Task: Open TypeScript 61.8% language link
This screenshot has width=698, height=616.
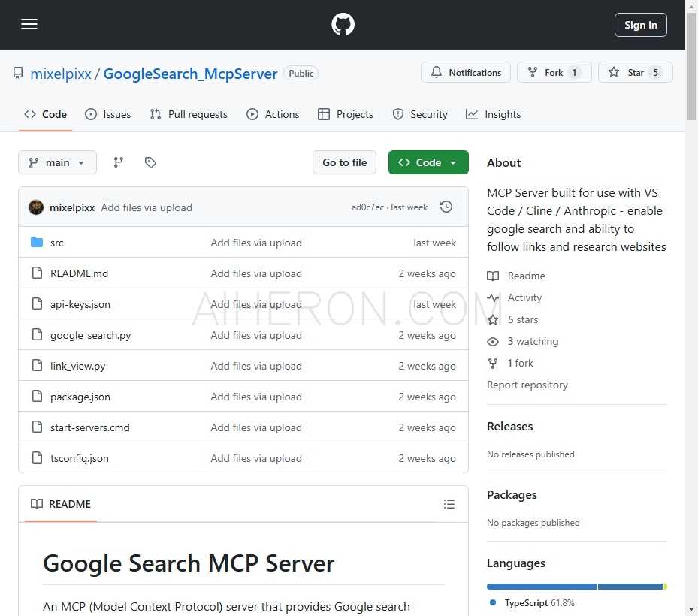Action: click(x=533, y=603)
